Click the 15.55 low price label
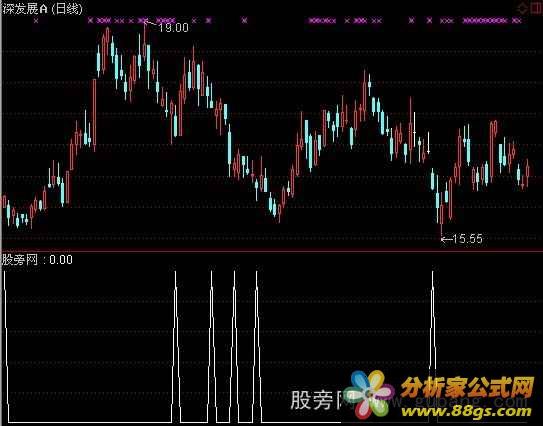This screenshot has width=543, height=426. coord(468,239)
